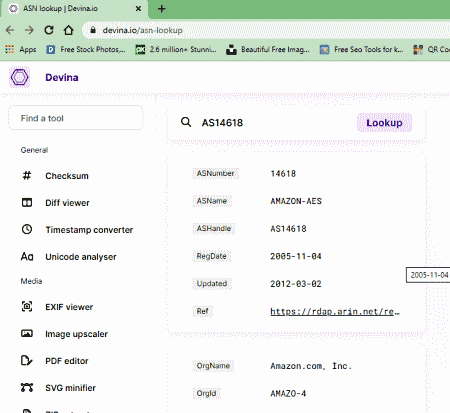Click the browser back arrow
Viewport: 450px width, 413px height.
[x=10, y=30]
